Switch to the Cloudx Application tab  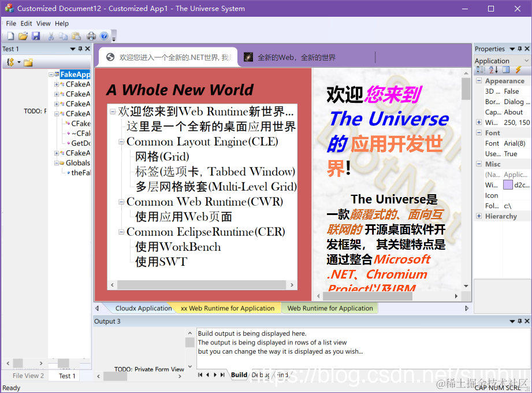click(x=143, y=308)
